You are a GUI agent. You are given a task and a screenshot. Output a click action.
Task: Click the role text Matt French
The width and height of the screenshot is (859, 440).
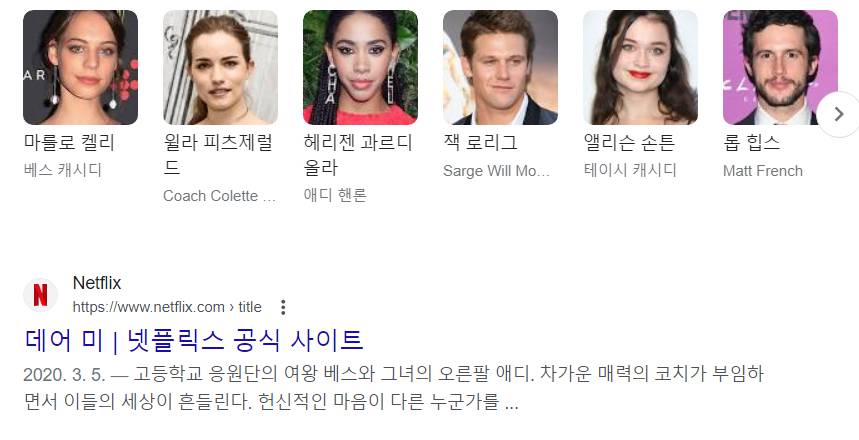[x=763, y=171]
